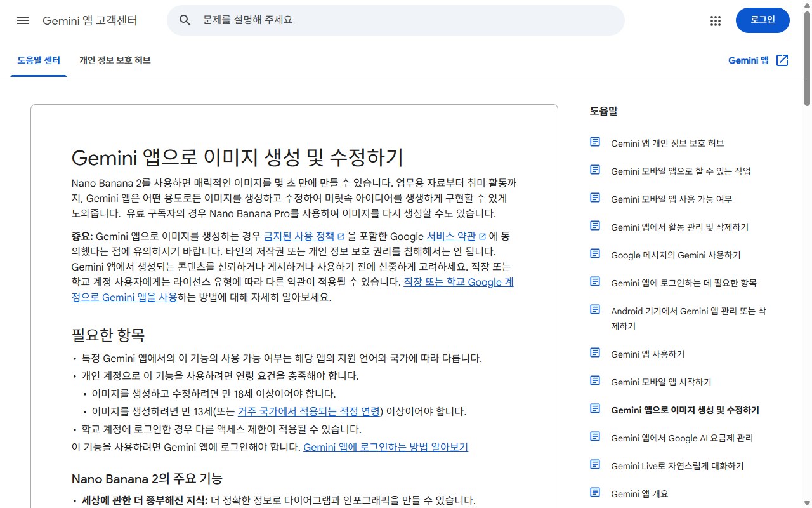This screenshot has height=508, width=812.
Task: Open Gemini 앱 사용하기 sidebar article
Action: point(648,354)
